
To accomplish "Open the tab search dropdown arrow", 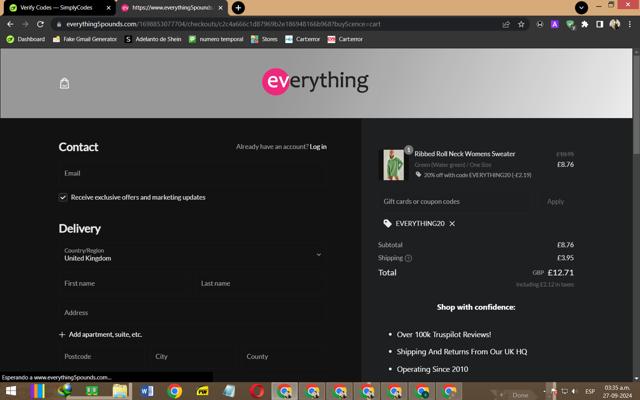I will coord(581,8).
